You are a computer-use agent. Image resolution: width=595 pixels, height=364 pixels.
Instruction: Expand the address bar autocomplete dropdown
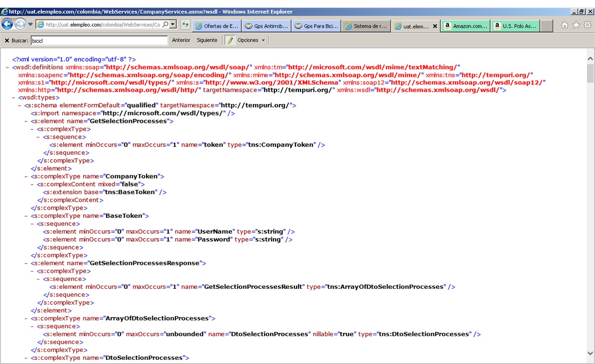173,25
